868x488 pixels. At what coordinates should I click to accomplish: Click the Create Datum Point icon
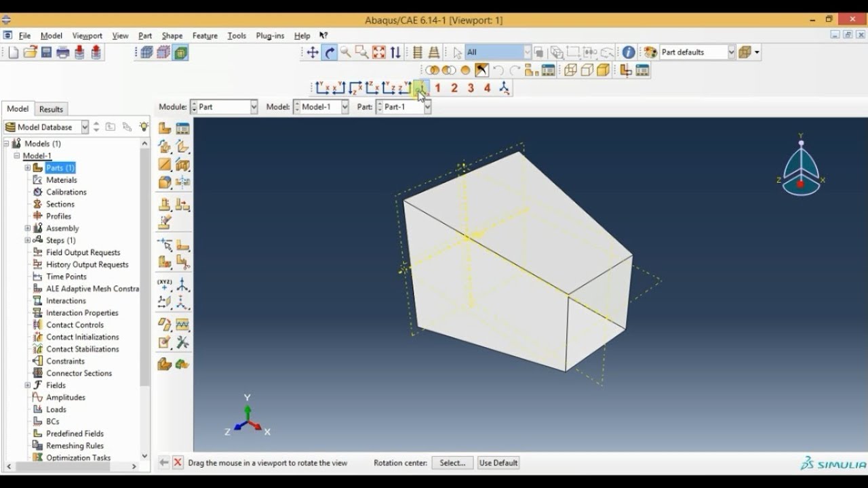tap(165, 284)
